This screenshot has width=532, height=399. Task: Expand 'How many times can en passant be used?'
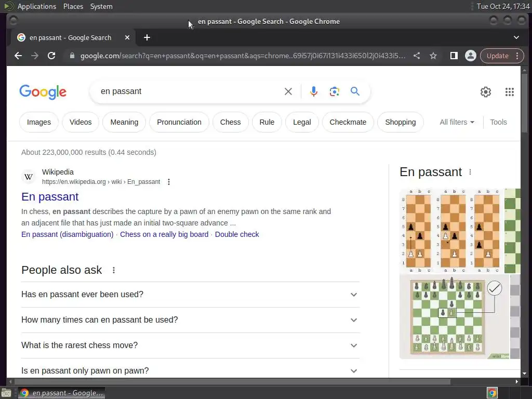190,320
